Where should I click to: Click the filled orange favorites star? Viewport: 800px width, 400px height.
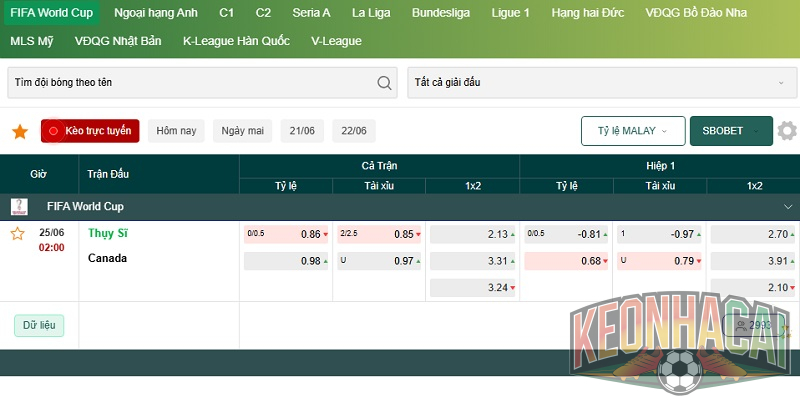pyautogui.click(x=20, y=132)
